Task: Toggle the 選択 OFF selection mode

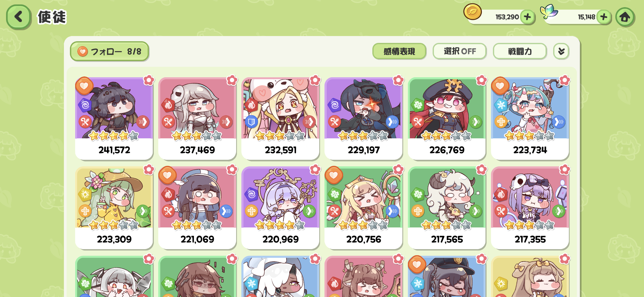Action: pyautogui.click(x=460, y=51)
